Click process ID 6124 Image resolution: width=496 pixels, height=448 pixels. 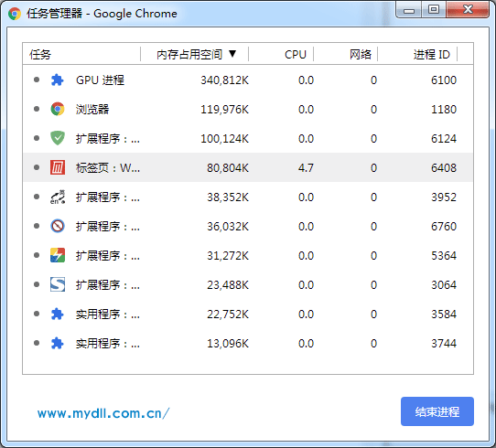pos(444,139)
